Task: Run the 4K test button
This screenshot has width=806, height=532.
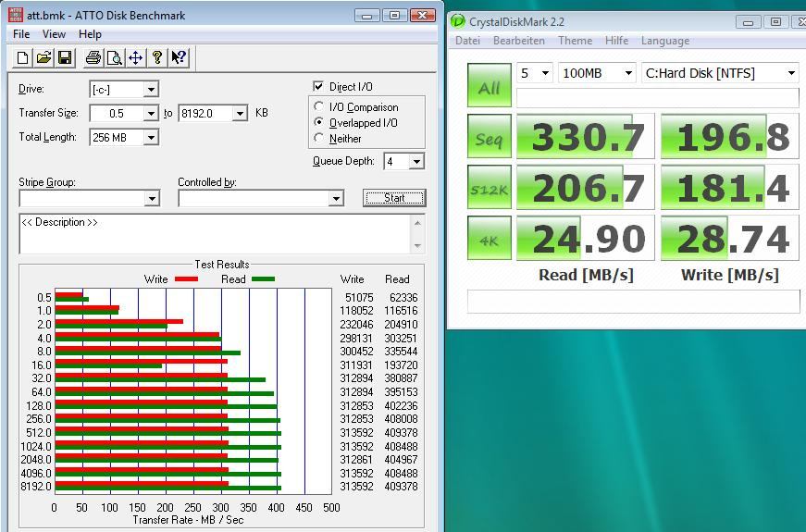Action: (x=490, y=238)
